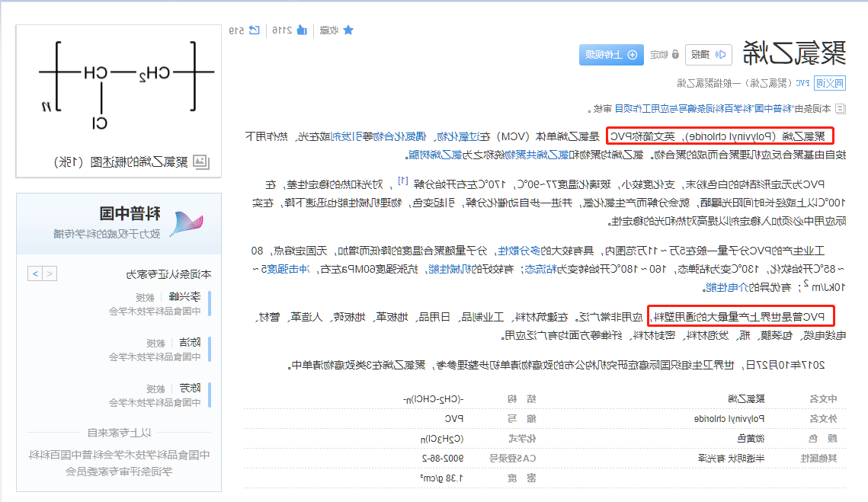
Task: Open the 多分散性 link
Action: [519, 251]
